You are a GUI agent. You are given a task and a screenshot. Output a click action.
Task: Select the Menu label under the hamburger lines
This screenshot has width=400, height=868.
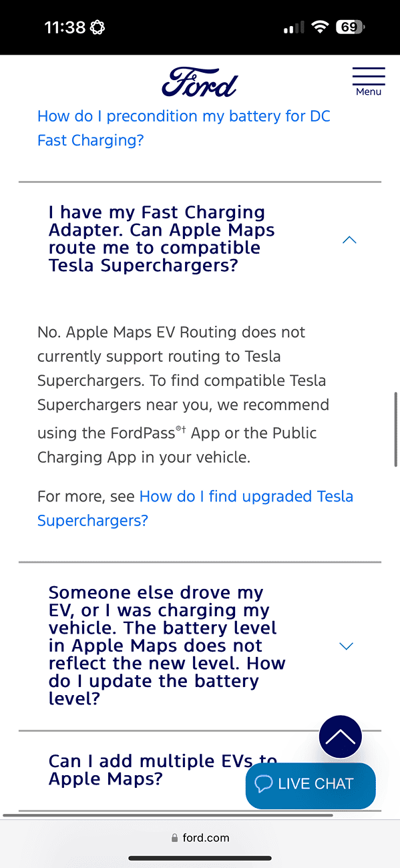coord(369,91)
